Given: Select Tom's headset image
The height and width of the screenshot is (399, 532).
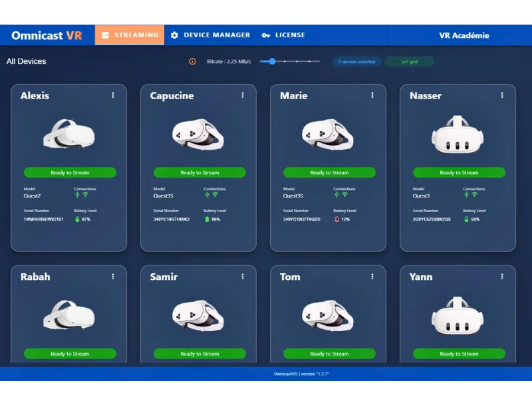Looking at the screenshot, I should [328, 315].
